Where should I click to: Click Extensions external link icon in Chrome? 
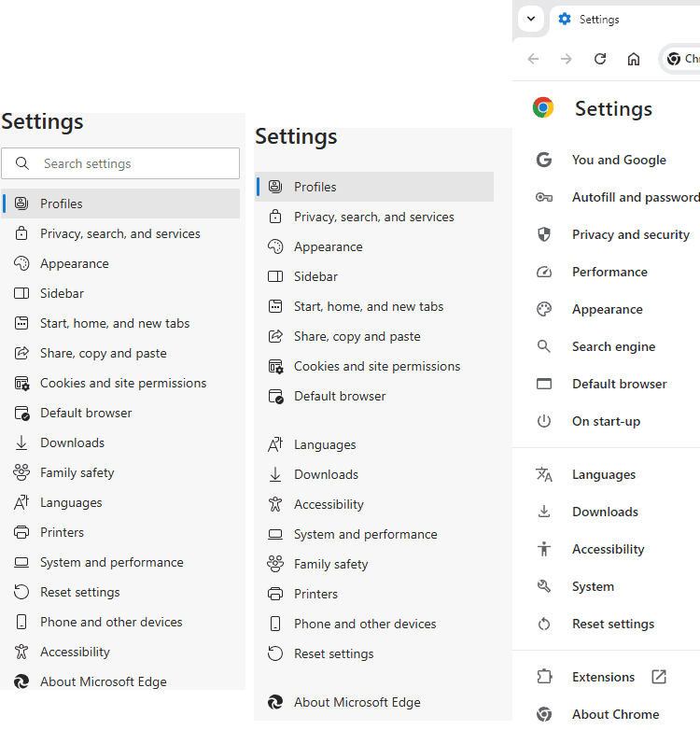pos(659,677)
